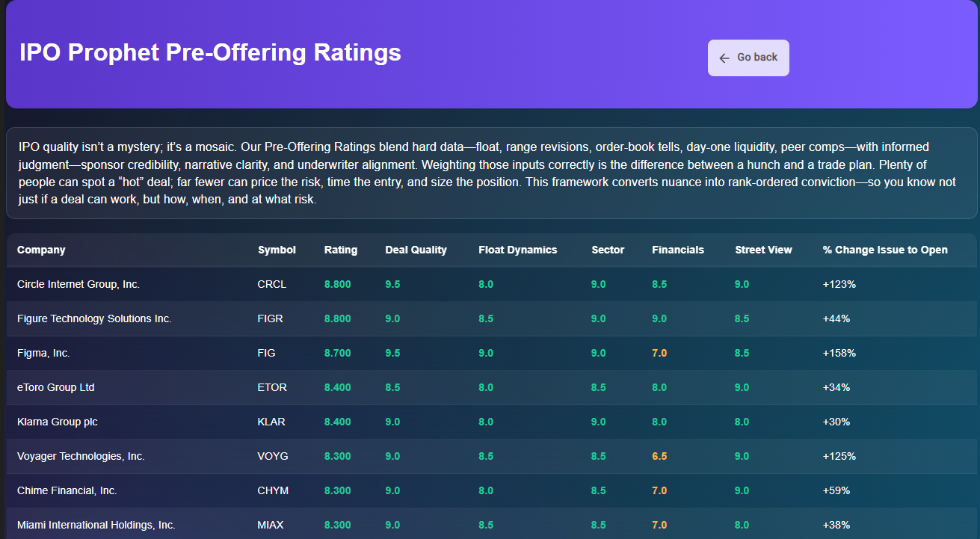Click Voyager Technologies' 6.5 Financials score
Screen dimensions: 980x539
point(659,456)
